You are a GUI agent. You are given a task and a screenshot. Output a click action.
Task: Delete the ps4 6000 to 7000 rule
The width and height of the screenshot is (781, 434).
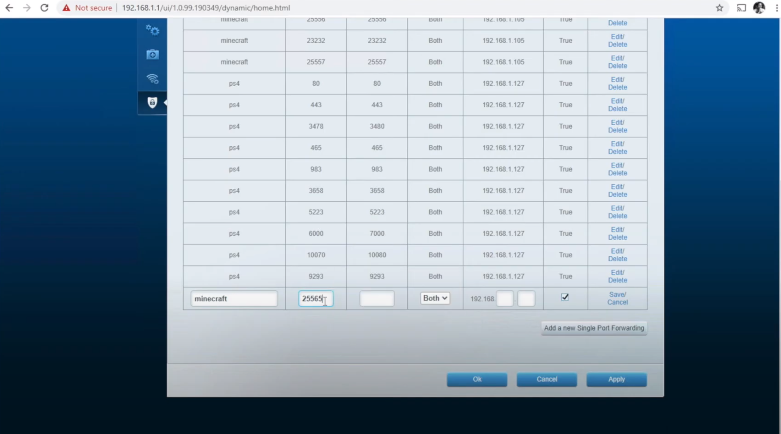point(618,237)
